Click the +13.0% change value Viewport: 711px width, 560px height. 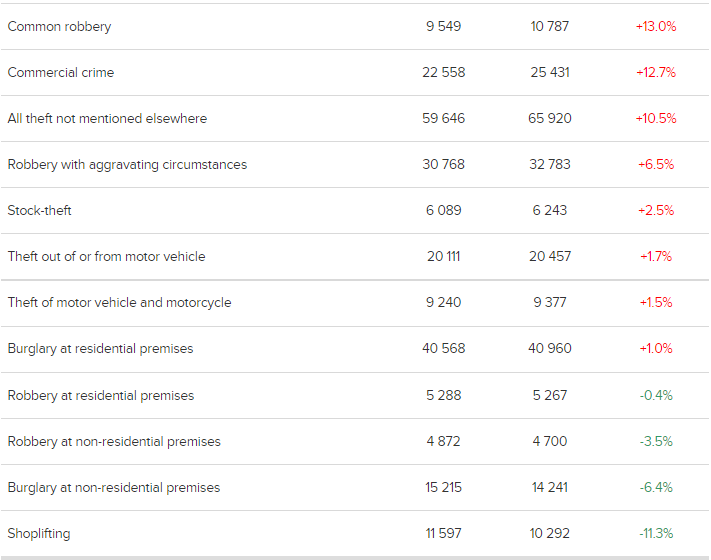coord(656,26)
